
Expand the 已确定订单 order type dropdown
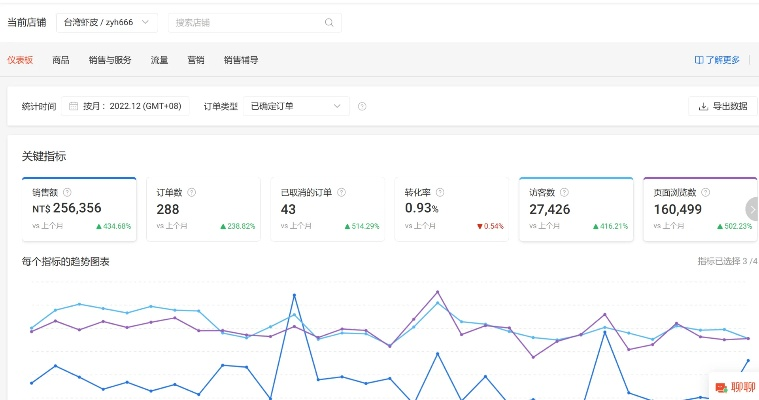click(x=296, y=106)
